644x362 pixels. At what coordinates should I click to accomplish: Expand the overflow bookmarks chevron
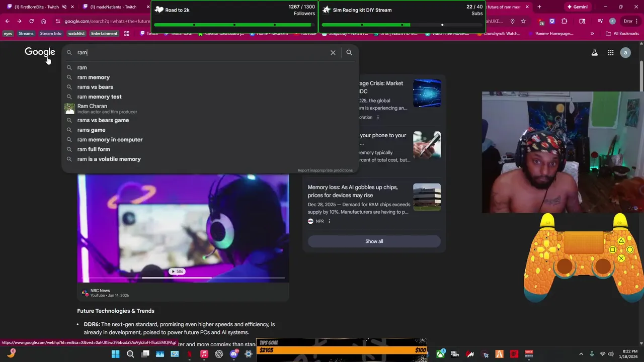pyautogui.click(x=592, y=34)
